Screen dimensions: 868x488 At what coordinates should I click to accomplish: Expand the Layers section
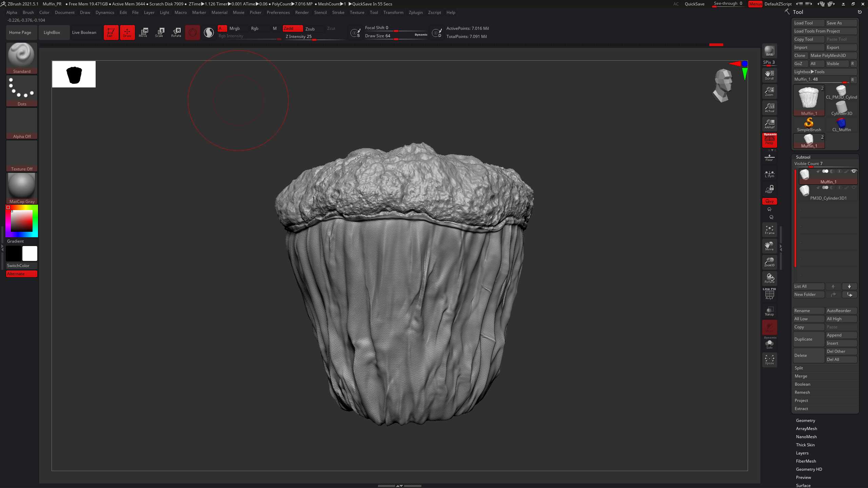click(x=802, y=453)
